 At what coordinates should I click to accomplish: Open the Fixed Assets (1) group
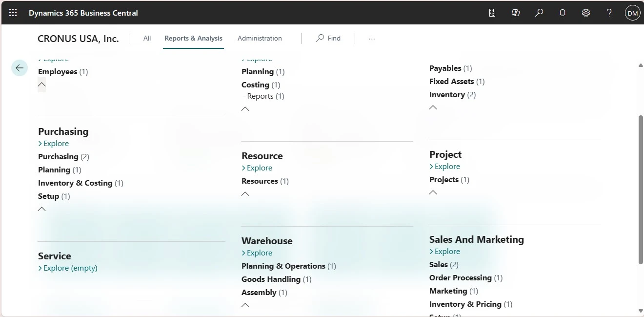coord(457,82)
